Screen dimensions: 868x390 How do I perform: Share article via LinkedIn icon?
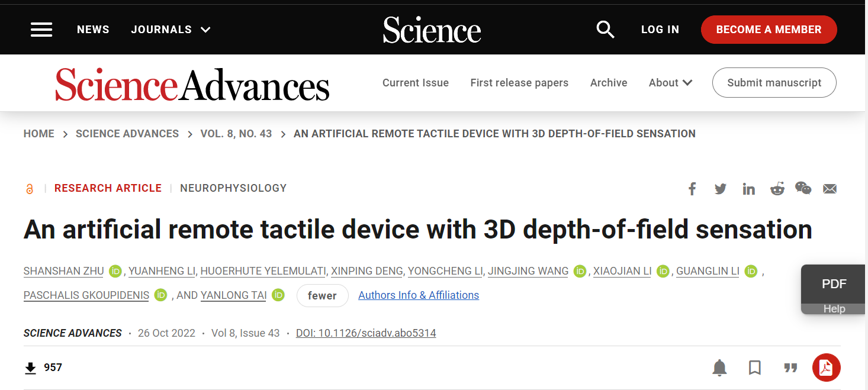749,189
